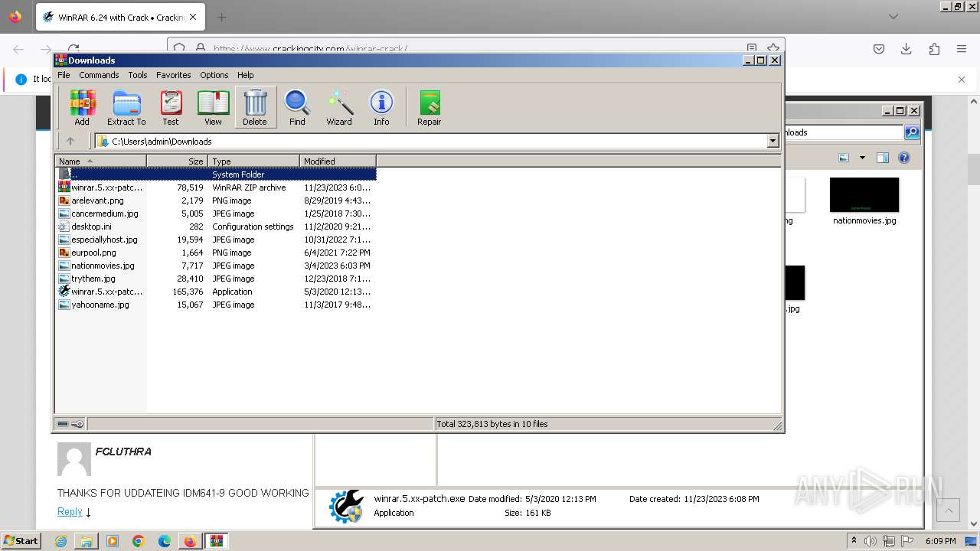
Task: Select cancermedium.jpg in the file list
Action: (x=217, y=214)
